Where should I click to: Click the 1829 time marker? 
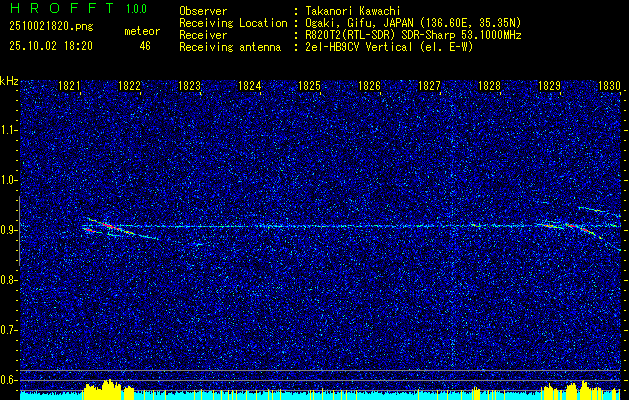click(x=549, y=86)
